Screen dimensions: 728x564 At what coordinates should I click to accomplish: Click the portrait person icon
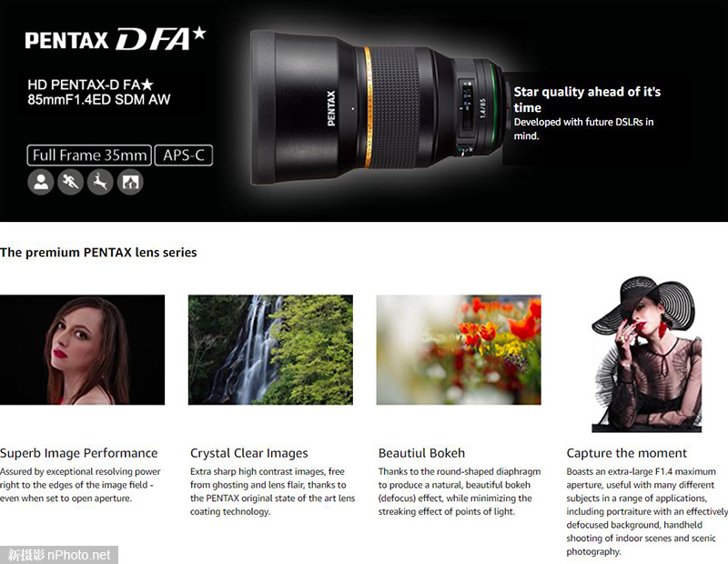pyautogui.click(x=41, y=182)
